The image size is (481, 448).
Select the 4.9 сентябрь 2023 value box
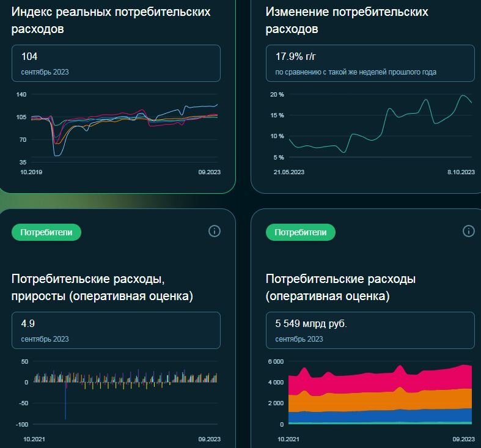pyautogui.click(x=116, y=330)
